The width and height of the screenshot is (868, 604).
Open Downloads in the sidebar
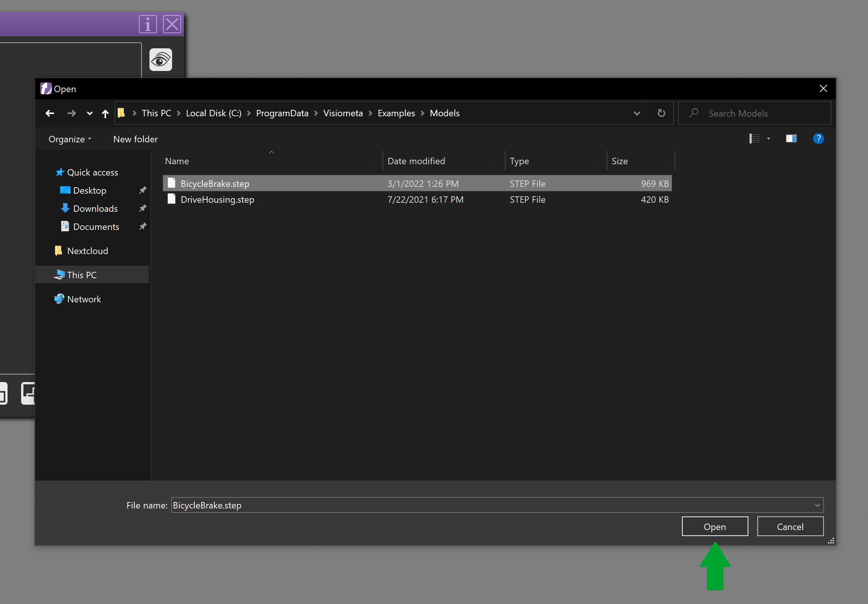pyautogui.click(x=89, y=209)
